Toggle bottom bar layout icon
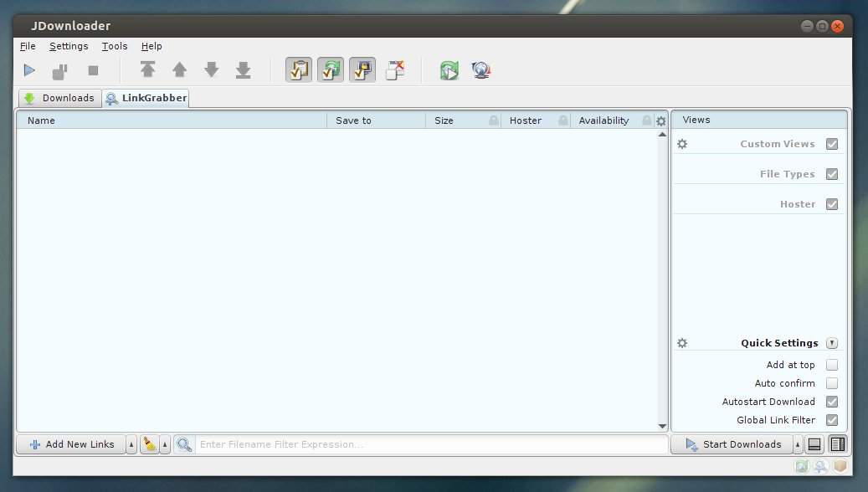Image resolution: width=868 pixels, height=492 pixels. [814, 443]
